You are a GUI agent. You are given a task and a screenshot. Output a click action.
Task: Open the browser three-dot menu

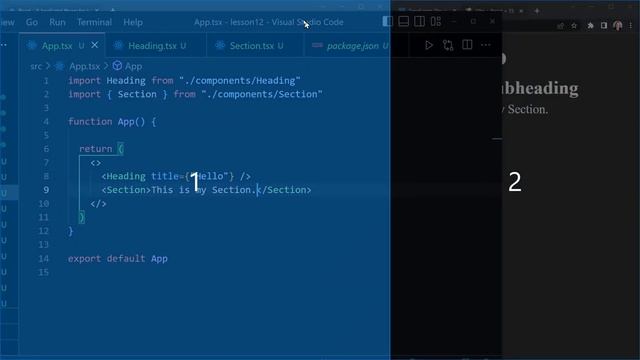pos(631,26)
